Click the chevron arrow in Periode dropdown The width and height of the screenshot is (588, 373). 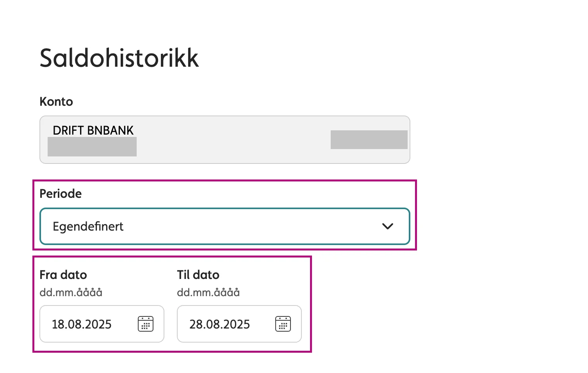click(x=387, y=226)
